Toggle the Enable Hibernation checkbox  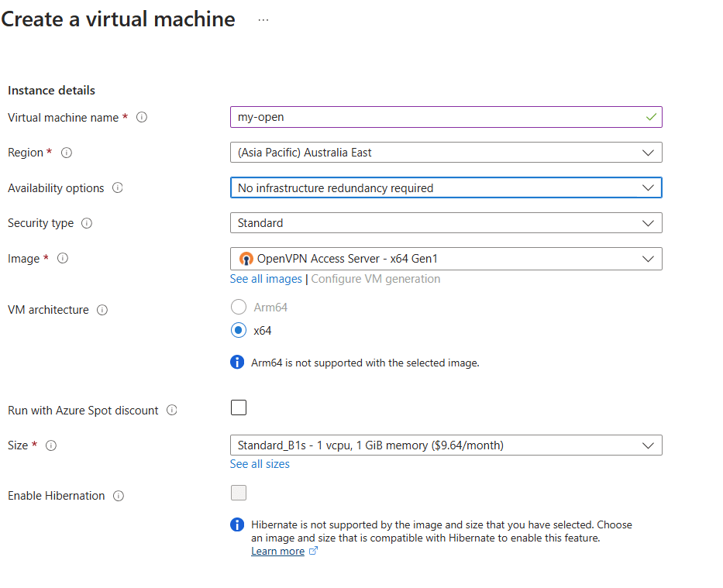239,493
